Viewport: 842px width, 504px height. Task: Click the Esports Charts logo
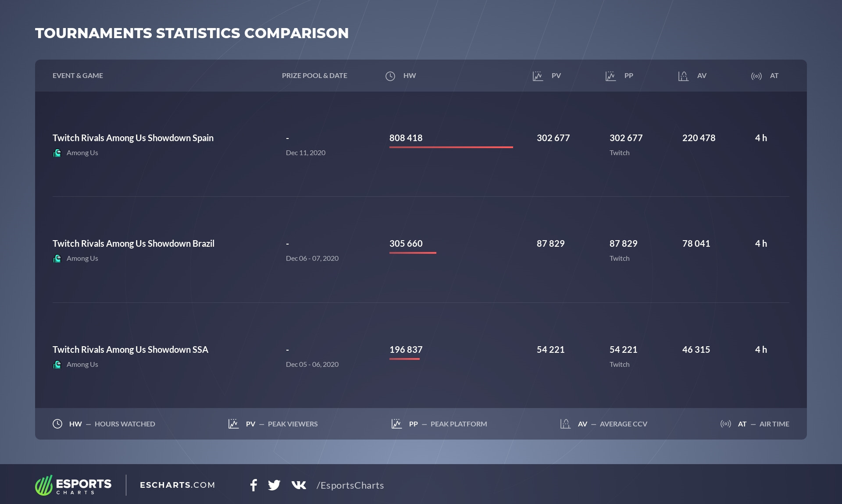(73, 485)
